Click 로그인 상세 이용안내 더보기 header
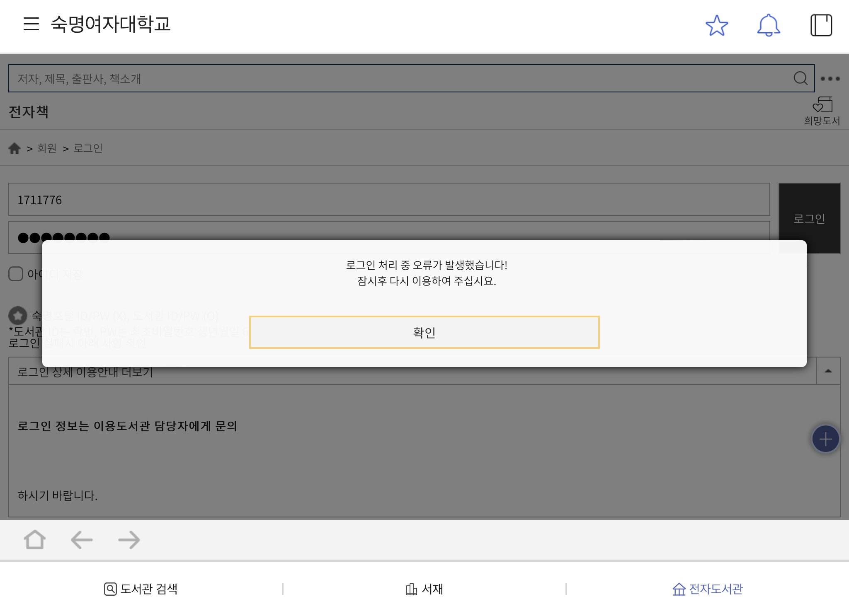 [x=412, y=371]
